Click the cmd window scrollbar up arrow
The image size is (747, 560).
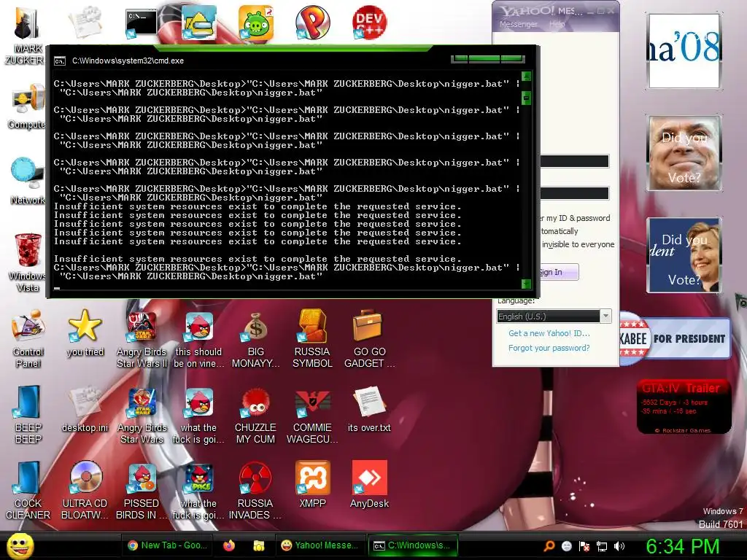pyautogui.click(x=527, y=76)
